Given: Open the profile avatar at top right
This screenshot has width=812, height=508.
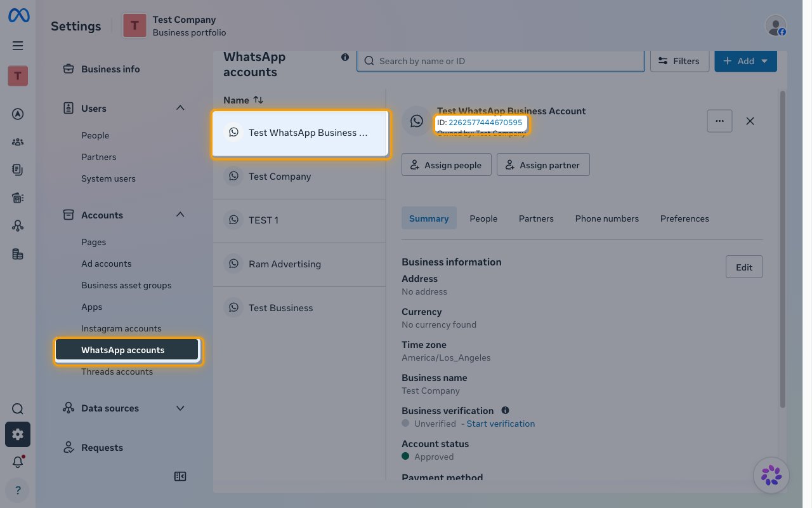Looking at the screenshot, I should point(776,25).
